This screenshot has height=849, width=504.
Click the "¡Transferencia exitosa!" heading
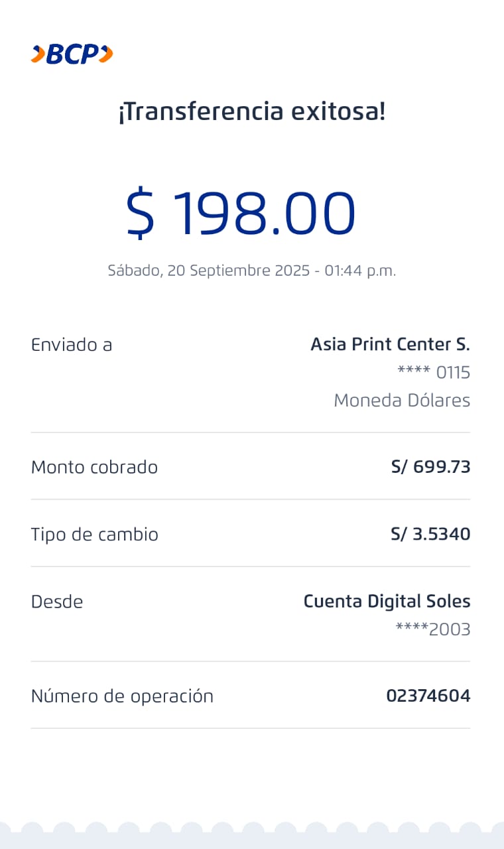252,111
